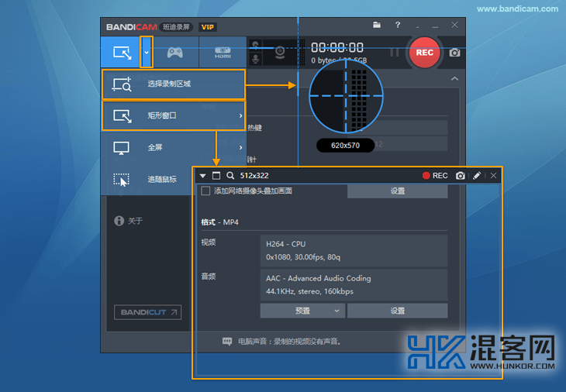Open the recording mode dropdown arrow
This screenshot has height=392, width=566.
tap(147, 52)
